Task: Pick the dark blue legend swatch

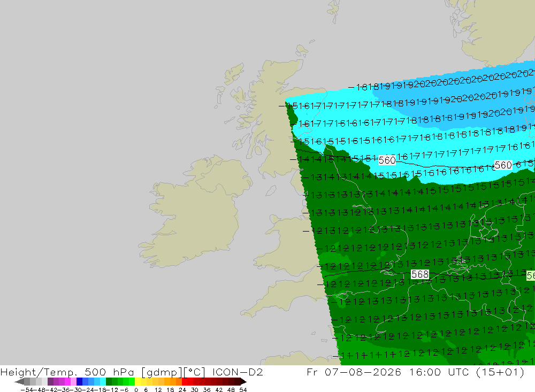Action: (79, 381)
